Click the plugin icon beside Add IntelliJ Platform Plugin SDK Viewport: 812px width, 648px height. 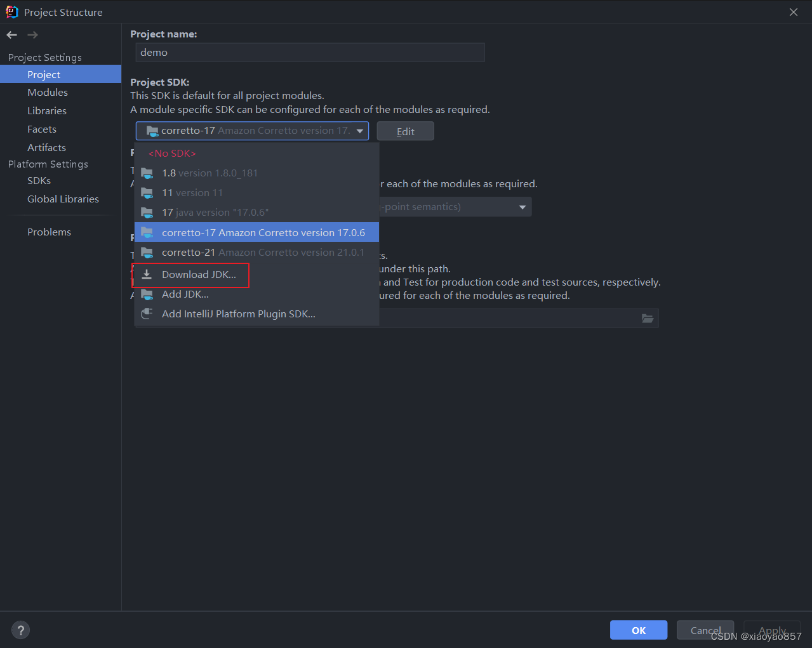[x=147, y=314]
